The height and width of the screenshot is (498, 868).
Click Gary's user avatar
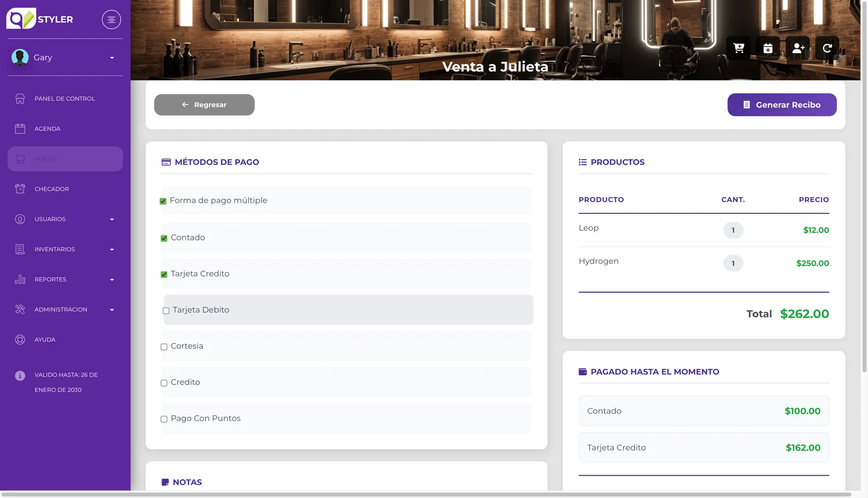20,57
